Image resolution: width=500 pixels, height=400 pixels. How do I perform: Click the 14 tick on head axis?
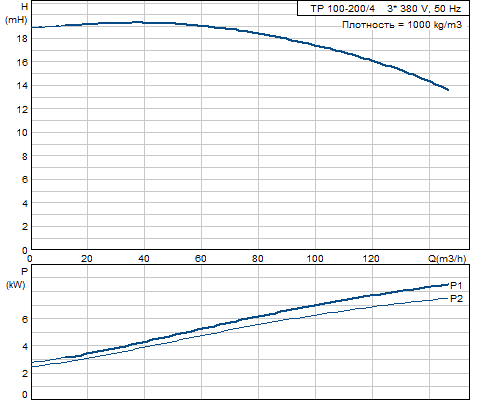(22, 86)
